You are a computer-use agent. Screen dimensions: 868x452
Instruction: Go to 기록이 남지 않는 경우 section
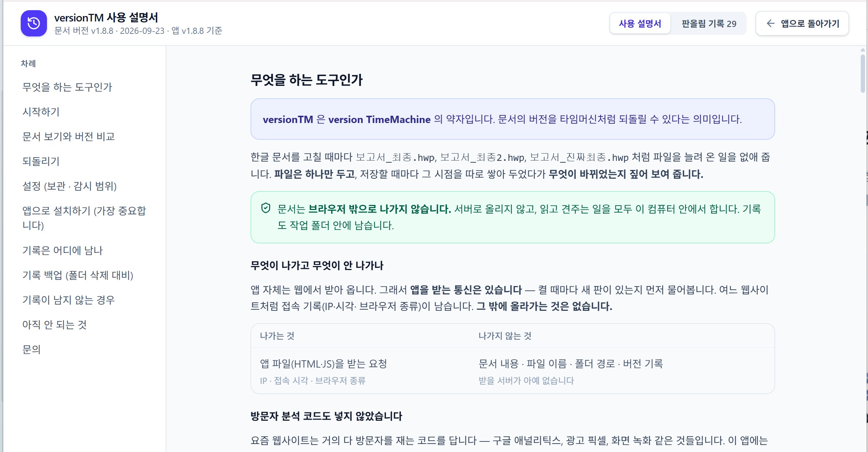pyautogui.click(x=68, y=300)
